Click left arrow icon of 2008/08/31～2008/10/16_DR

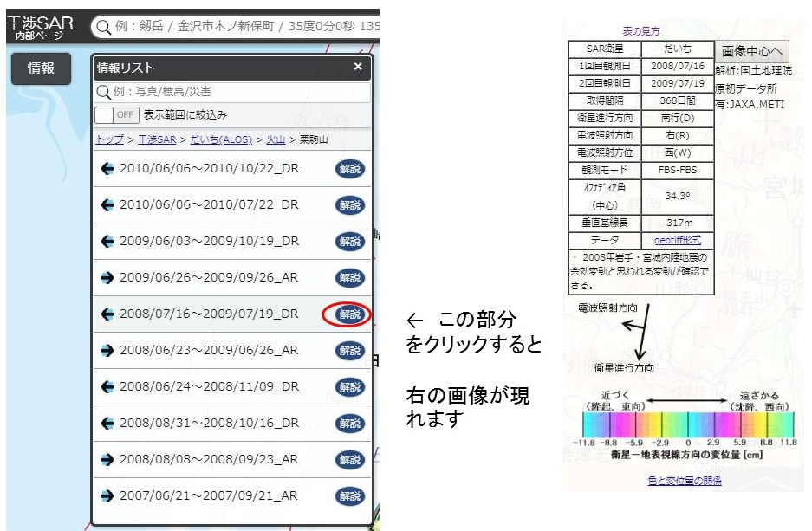click(x=107, y=424)
